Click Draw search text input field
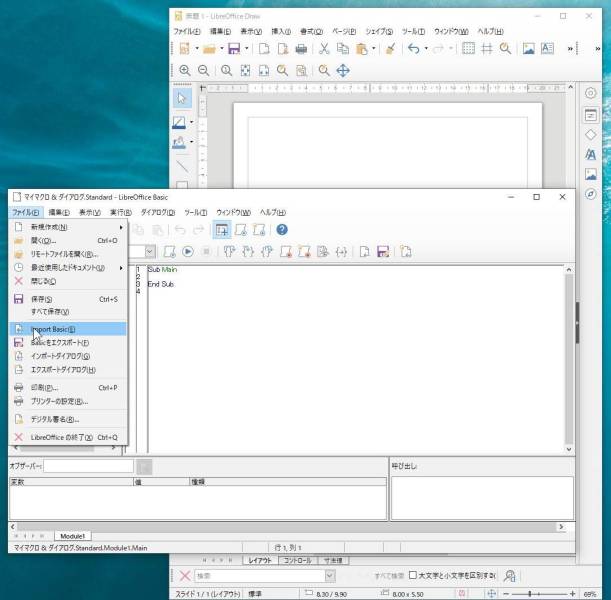This screenshot has width=611, height=600. coord(260,576)
